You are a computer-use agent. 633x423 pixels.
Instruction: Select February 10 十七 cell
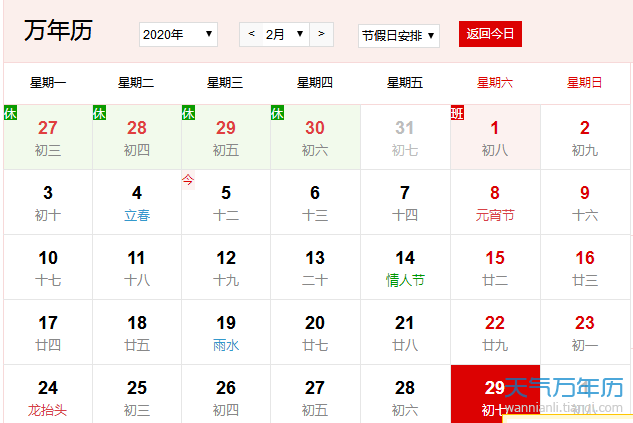coord(48,267)
